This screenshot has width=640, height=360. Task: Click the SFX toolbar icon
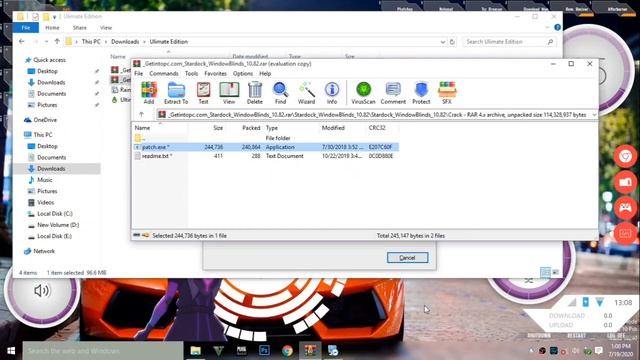click(x=447, y=93)
